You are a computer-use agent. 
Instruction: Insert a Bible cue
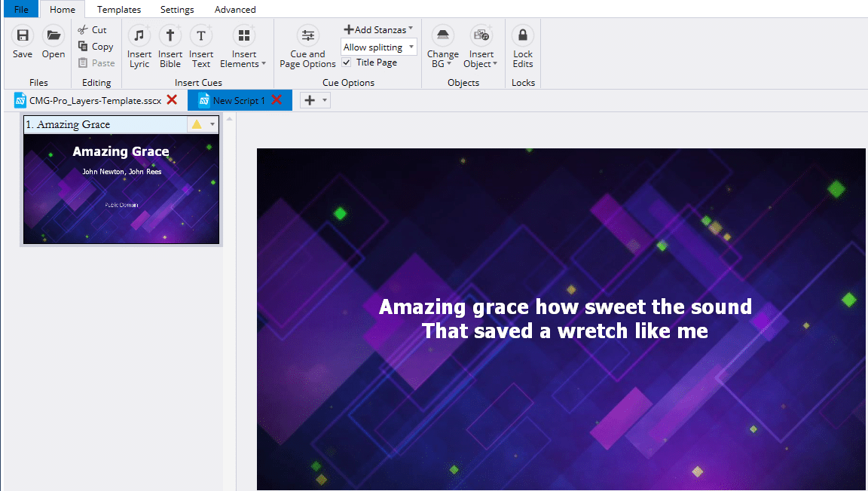click(x=170, y=46)
